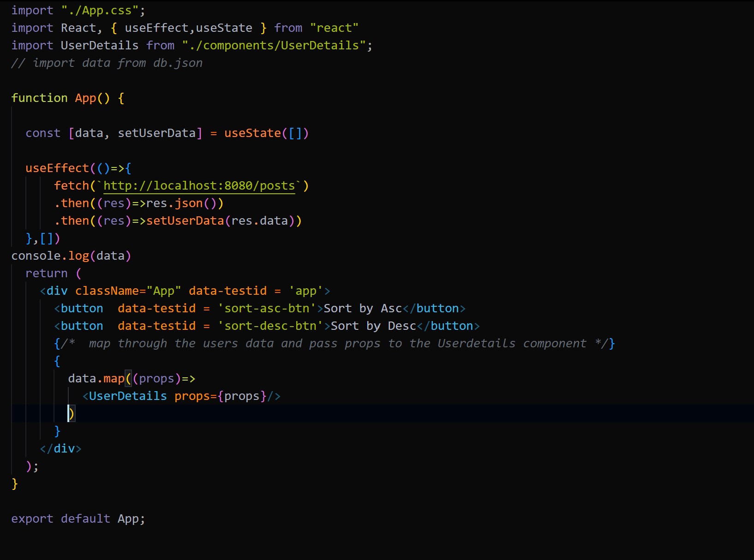Click the closing div tag
754x560 pixels.
(x=60, y=448)
